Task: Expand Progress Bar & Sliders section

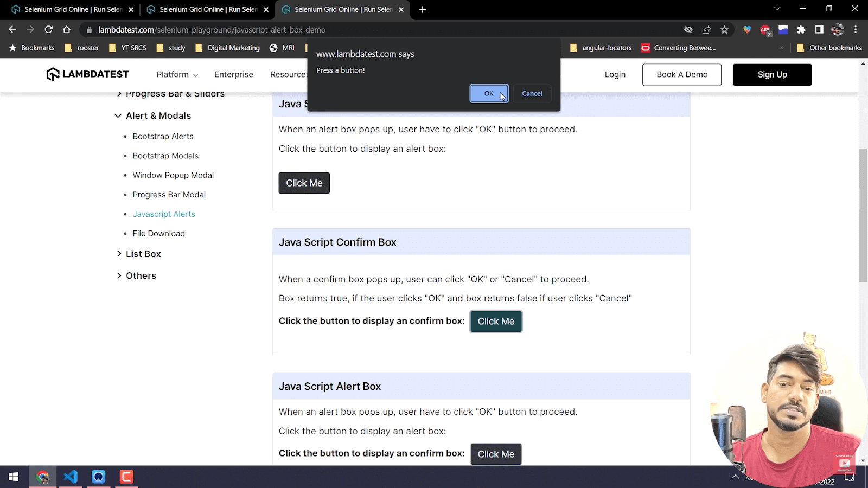Action: tap(170, 94)
